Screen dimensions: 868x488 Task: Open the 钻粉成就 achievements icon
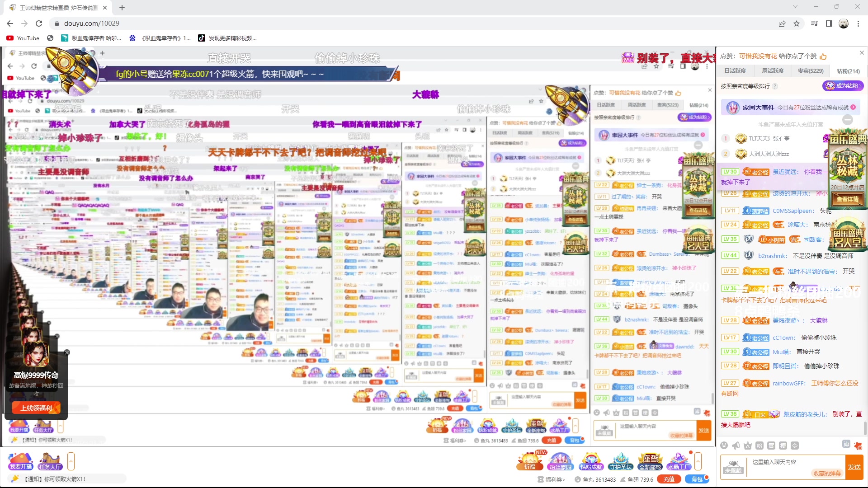(x=591, y=461)
